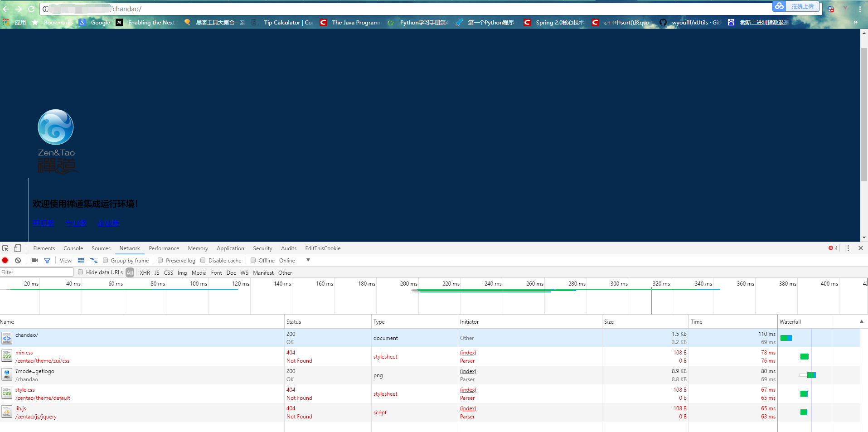Show the overview waterfall view icon

(x=94, y=261)
